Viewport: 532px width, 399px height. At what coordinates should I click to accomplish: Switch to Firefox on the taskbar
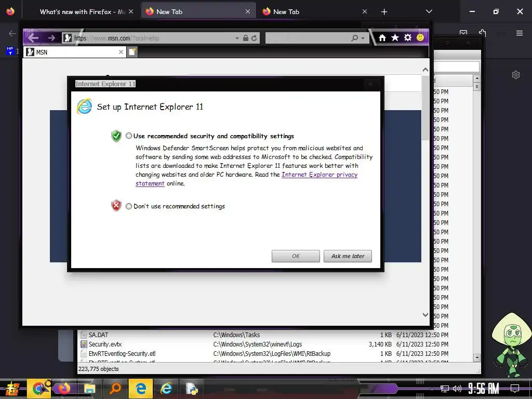(x=64, y=389)
